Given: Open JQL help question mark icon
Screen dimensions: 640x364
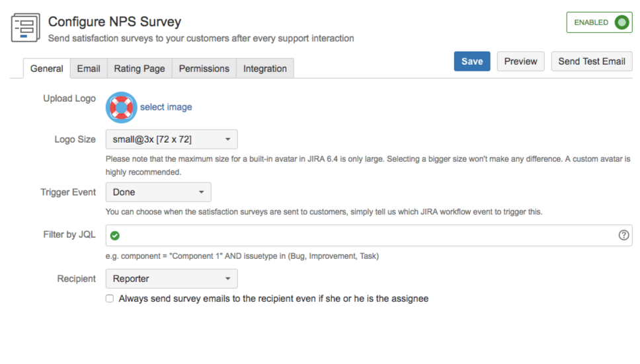Looking at the screenshot, I should (x=623, y=235).
